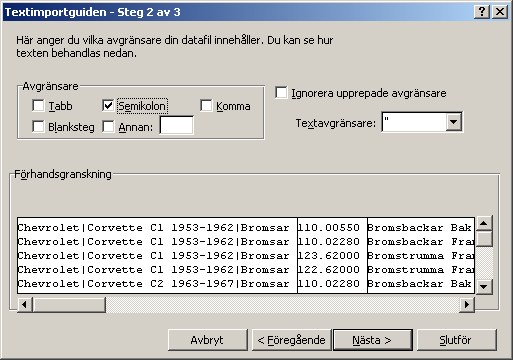513x360 pixels.
Task: Click the preview horizontal scrollbar left arrow
Action: pos(24,305)
